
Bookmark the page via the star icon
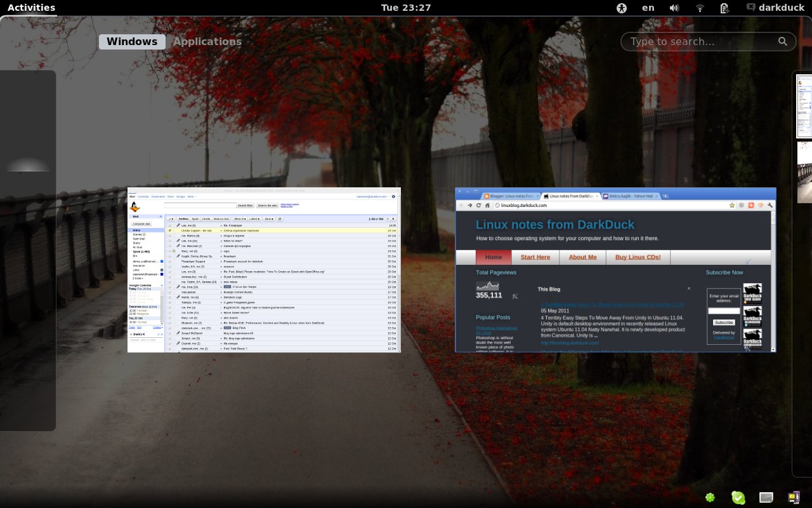732,205
